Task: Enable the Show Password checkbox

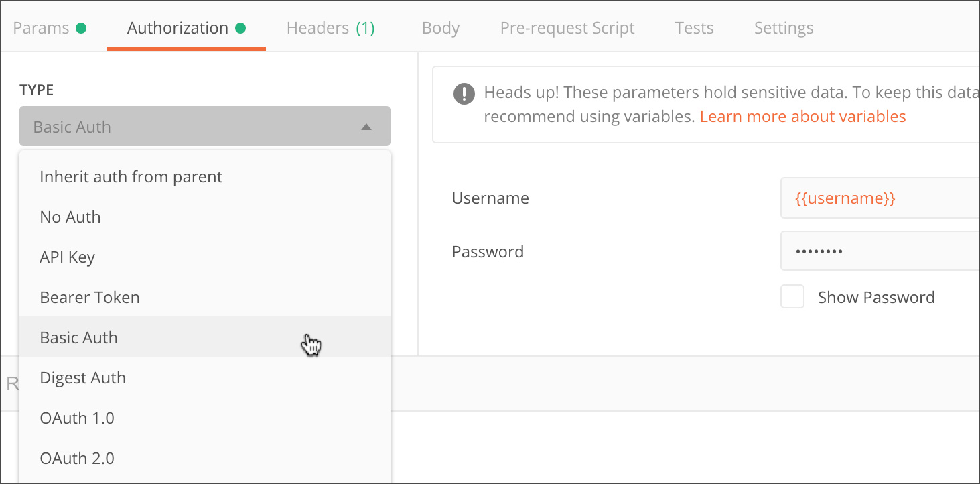Action: click(792, 296)
